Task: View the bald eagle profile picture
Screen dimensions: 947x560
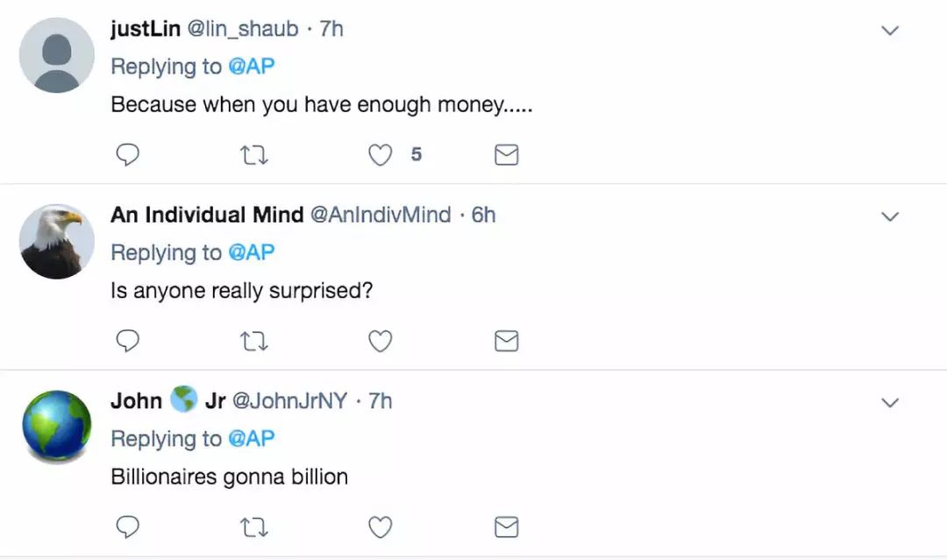Action: tap(57, 241)
